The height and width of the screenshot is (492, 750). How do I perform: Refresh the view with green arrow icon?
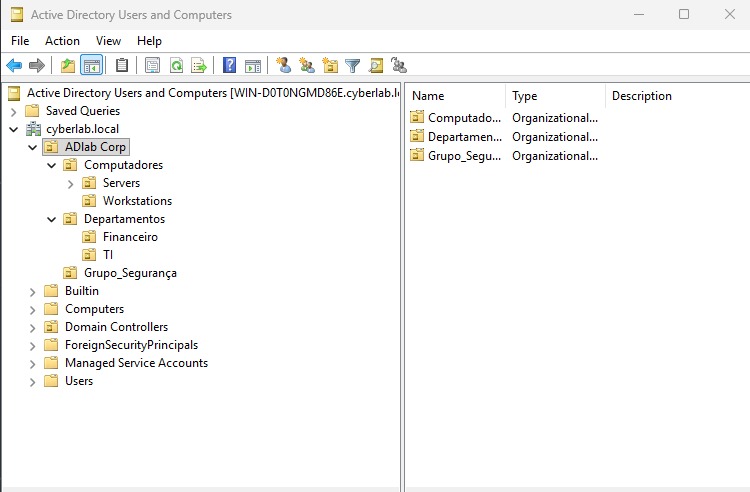(x=176, y=65)
